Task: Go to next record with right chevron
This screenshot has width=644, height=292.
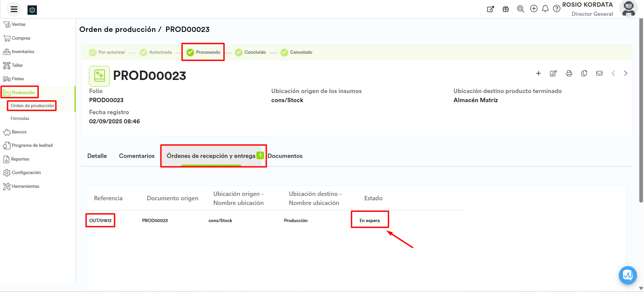Action: tap(625, 73)
